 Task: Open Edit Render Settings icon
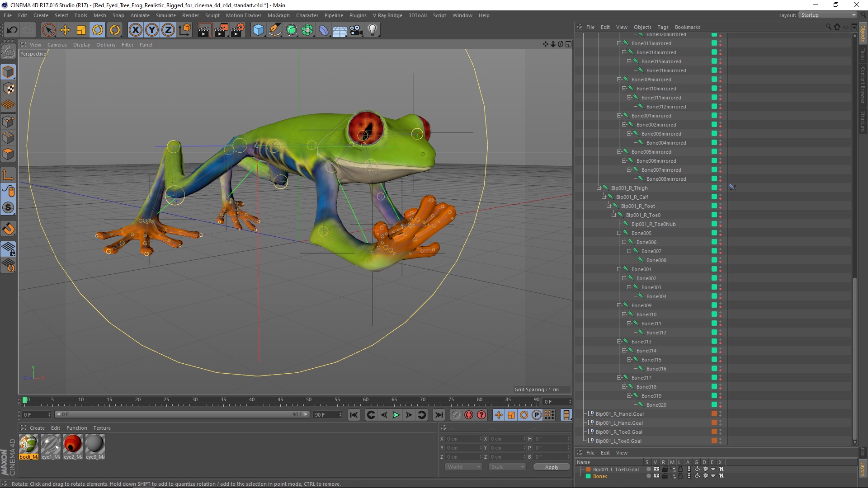(238, 30)
